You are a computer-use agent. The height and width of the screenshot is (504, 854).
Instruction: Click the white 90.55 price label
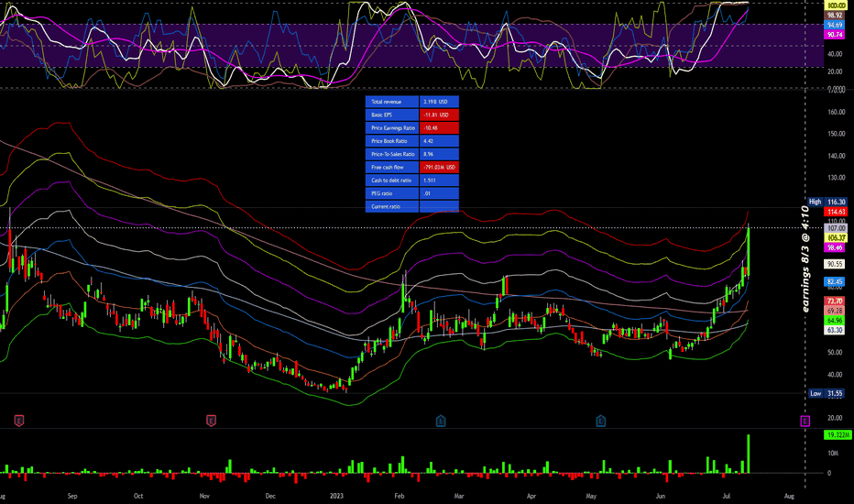[836, 264]
